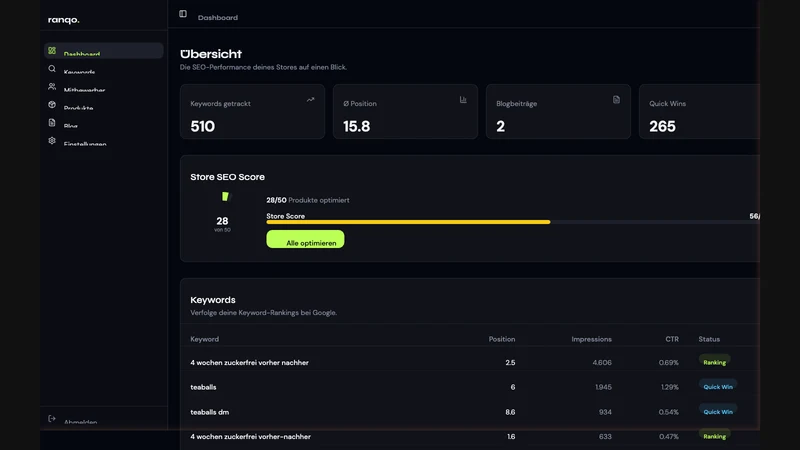Viewport: 800px width, 450px height.
Task: Click the 0.54% CTR value
Action: pos(669,412)
